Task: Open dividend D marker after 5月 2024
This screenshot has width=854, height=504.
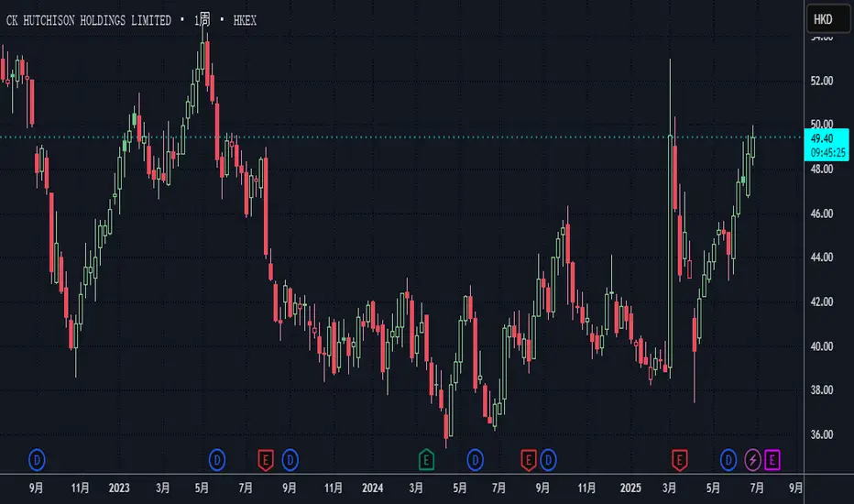Action: pos(475,460)
